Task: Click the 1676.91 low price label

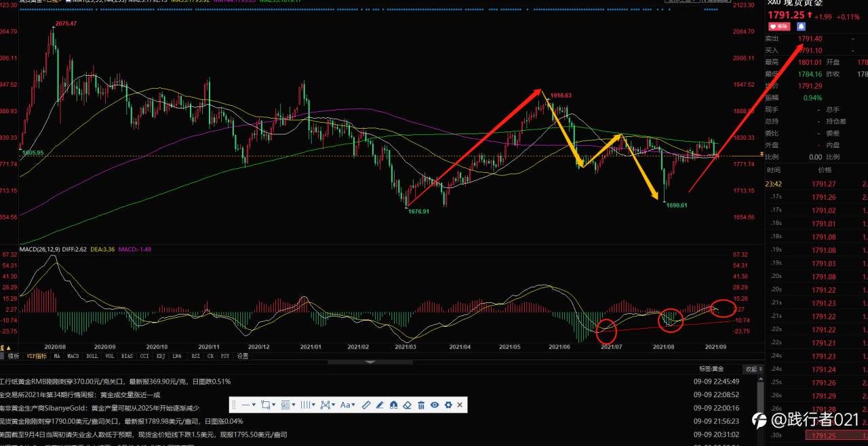Action: pyautogui.click(x=418, y=211)
